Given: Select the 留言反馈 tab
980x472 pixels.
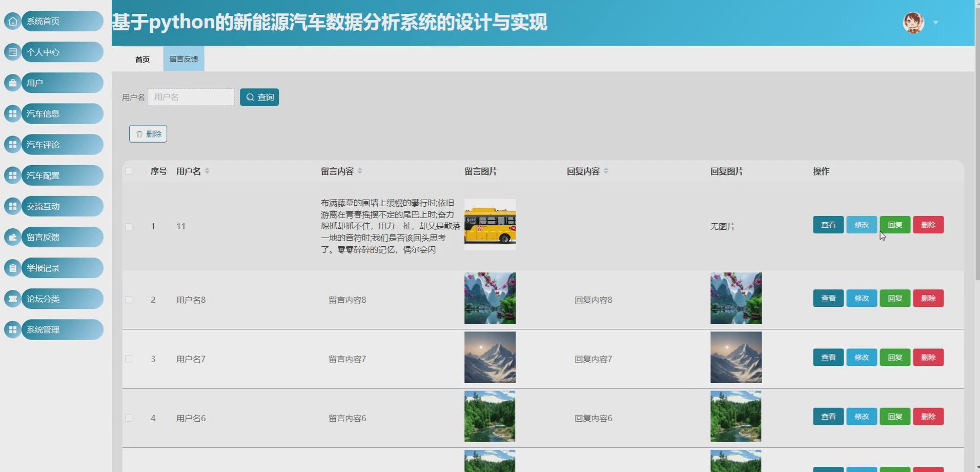Looking at the screenshot, I should click(x=183, y=58).
